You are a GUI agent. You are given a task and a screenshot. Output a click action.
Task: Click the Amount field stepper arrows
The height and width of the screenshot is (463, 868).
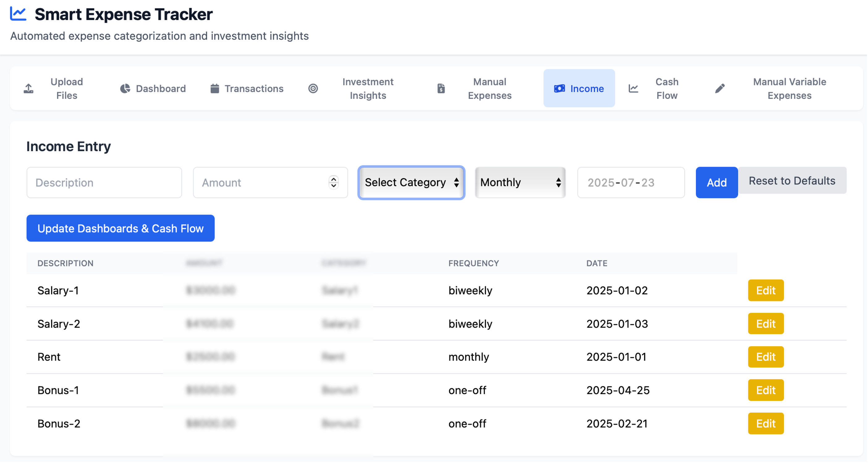334,182
